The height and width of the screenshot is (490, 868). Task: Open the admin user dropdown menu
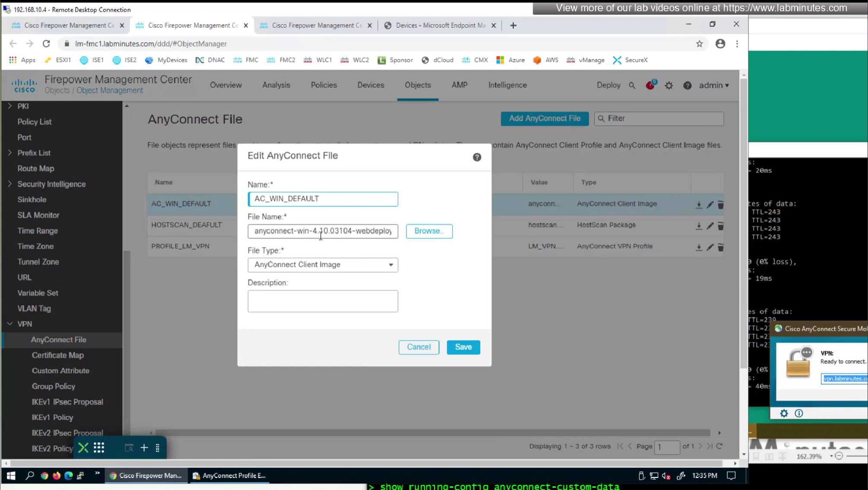pyautogui.click(x=714, y=85)
